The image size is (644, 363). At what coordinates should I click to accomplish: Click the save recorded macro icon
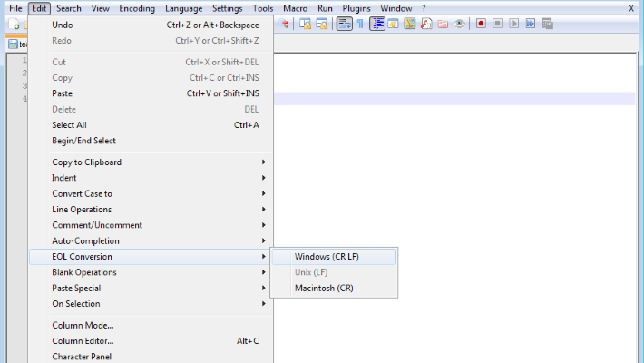click(x=547, y=24)
